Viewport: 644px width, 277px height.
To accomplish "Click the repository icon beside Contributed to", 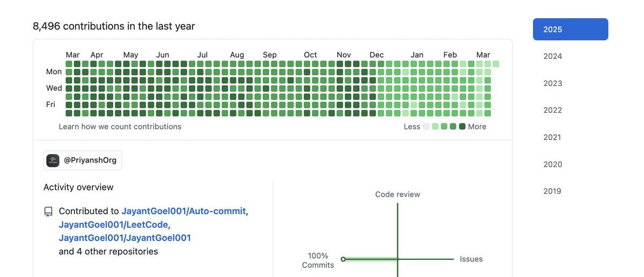I will (48, 212).
